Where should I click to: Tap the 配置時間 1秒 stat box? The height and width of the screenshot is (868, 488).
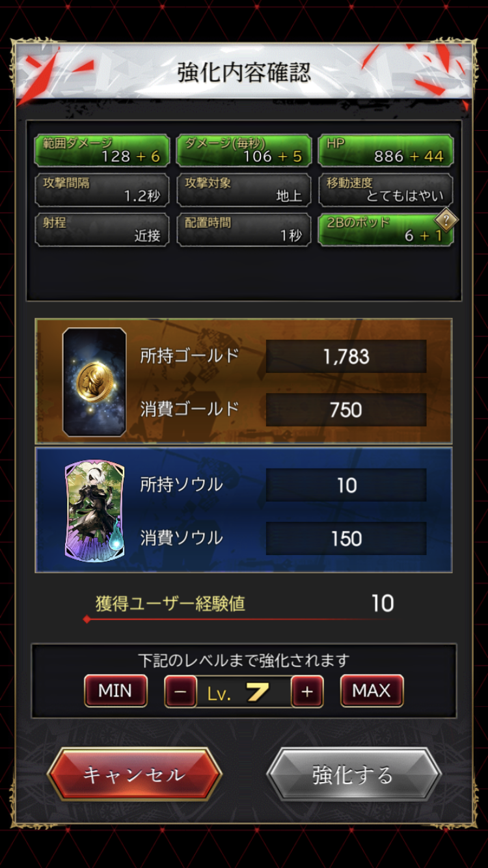pyautogui.click(x=244, y=230)
